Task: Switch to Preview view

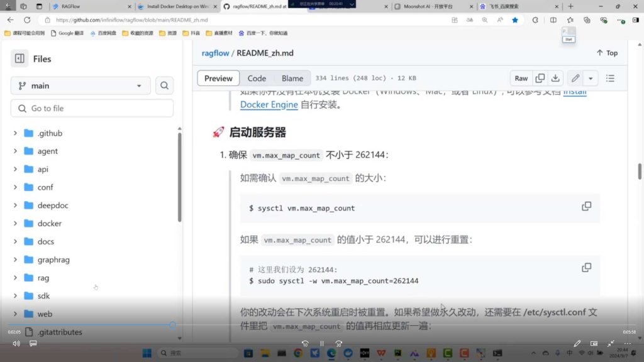Action: [218, 78]
